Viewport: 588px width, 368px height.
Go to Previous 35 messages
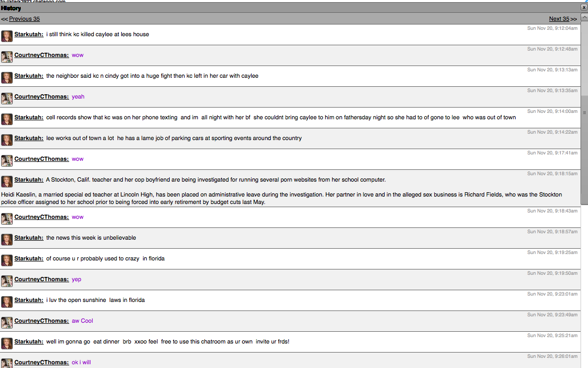tap(24, 19)
